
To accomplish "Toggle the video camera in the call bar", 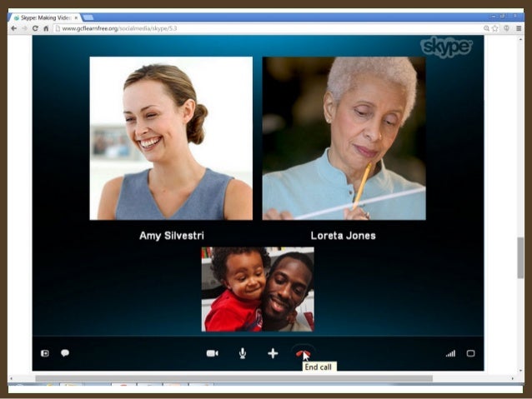I will 213,353.
